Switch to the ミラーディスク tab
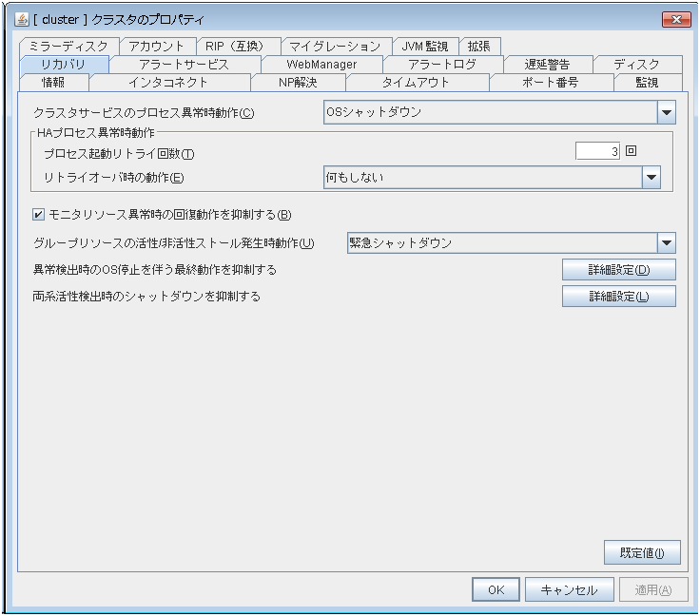The width and height of the screenshot is (700, 616). click(x=68, y=47)
